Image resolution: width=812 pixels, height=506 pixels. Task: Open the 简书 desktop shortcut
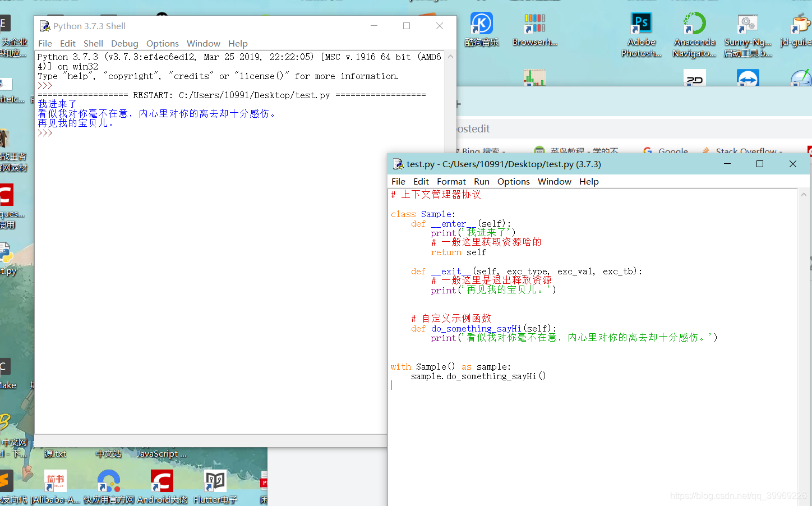[54, 481]
